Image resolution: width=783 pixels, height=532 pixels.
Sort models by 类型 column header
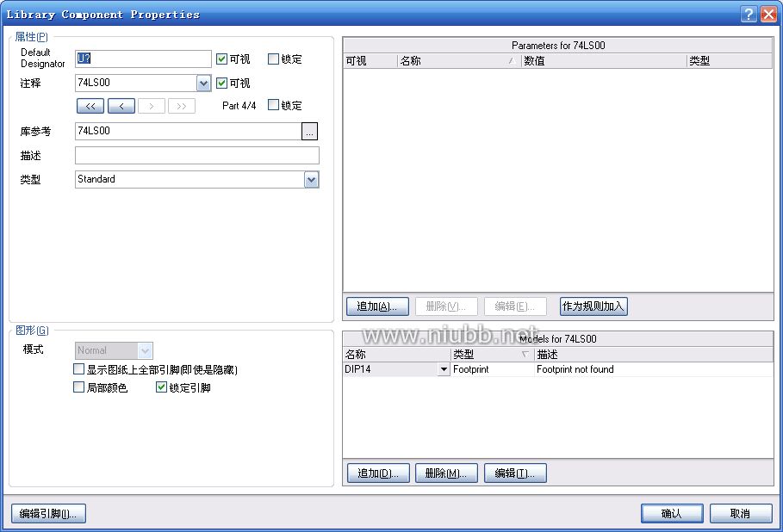[492, 355]
